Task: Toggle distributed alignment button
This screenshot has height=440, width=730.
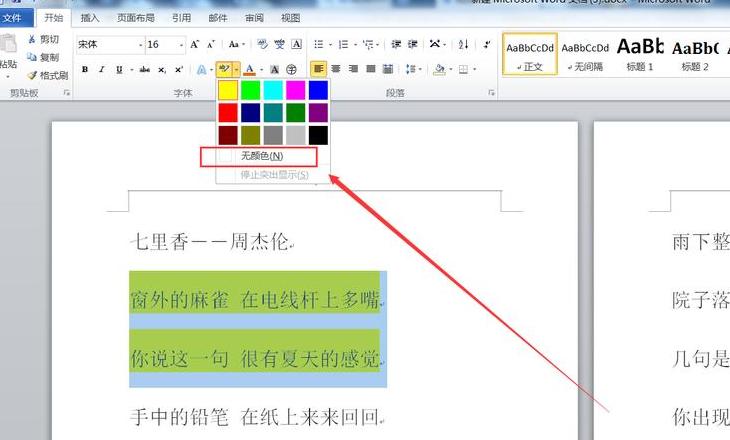Action: (x=388, y=69)
